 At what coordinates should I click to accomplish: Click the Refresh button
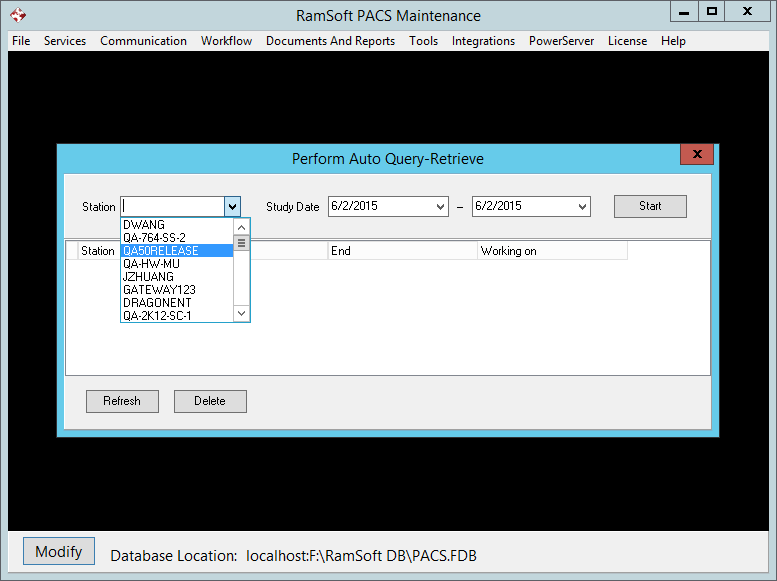click(122, 401)
